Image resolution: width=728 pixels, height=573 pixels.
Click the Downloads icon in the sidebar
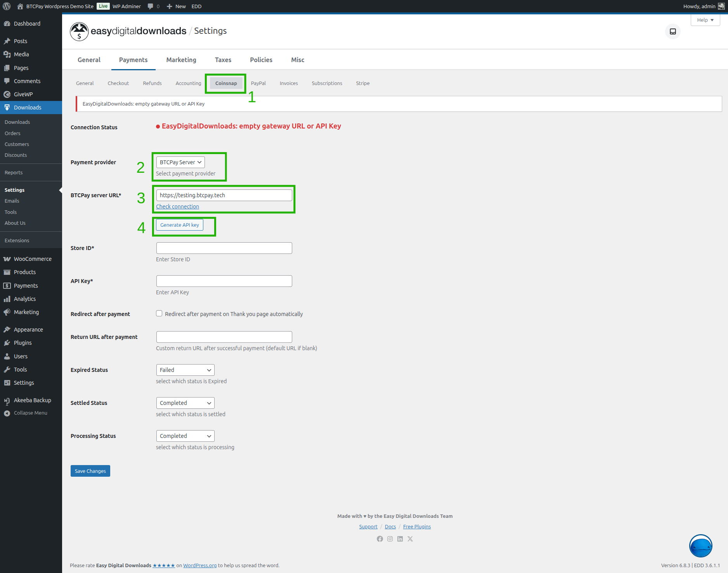click(7, 107)
